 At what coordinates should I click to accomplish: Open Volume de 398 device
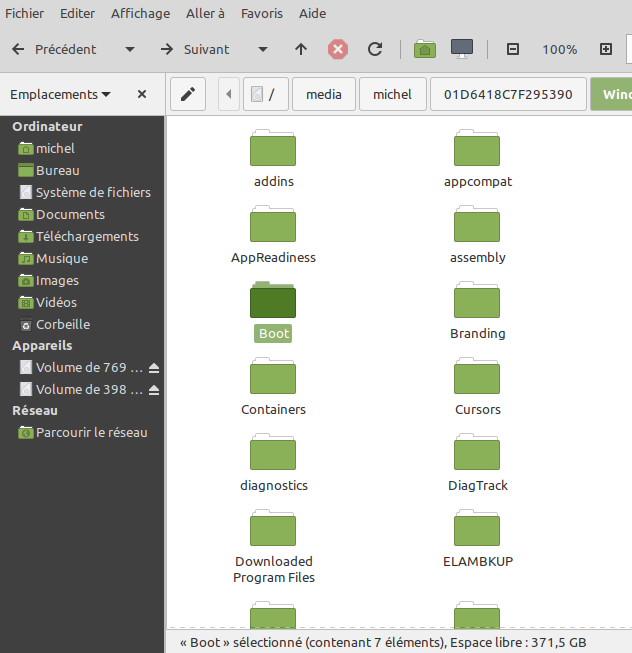coord(82,389)
